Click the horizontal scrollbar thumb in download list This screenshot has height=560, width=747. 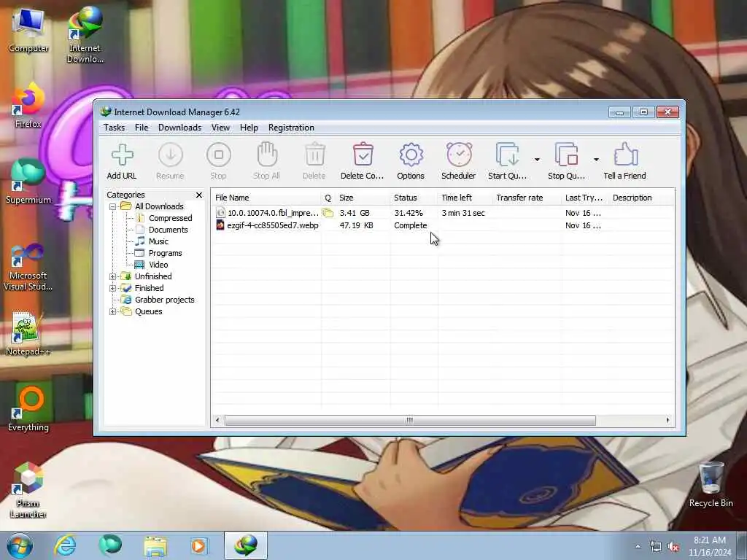click(x=410, y=420)
